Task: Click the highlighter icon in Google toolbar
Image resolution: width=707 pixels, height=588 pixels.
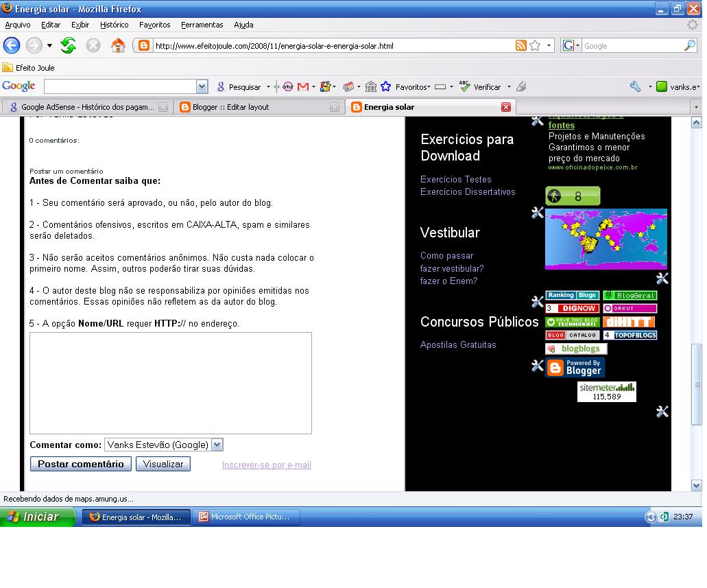Action: (x=521, y=86)
